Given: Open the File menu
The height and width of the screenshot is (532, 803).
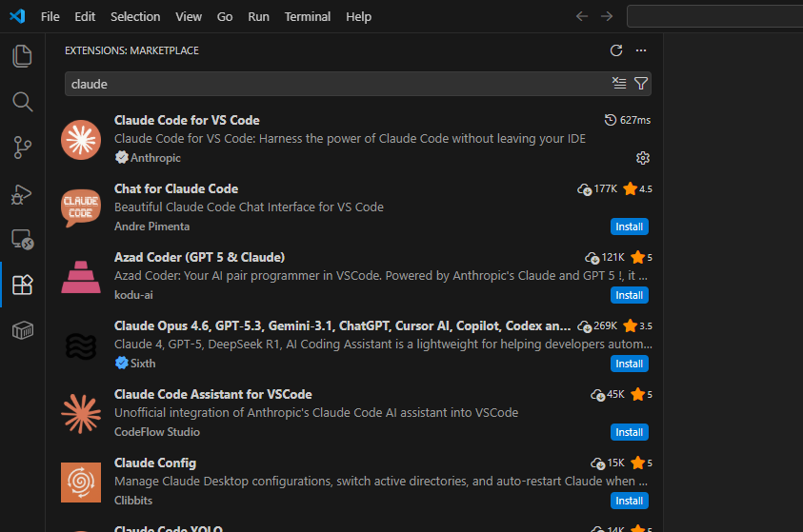Looking at the screenshot, I should pos(50,17).
